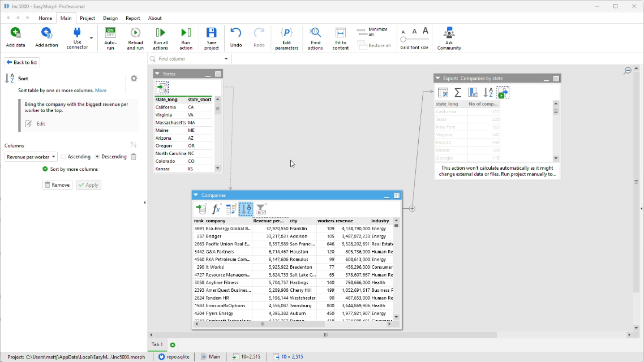Click the Sigma aggregate action in Export table

point(458,93)
